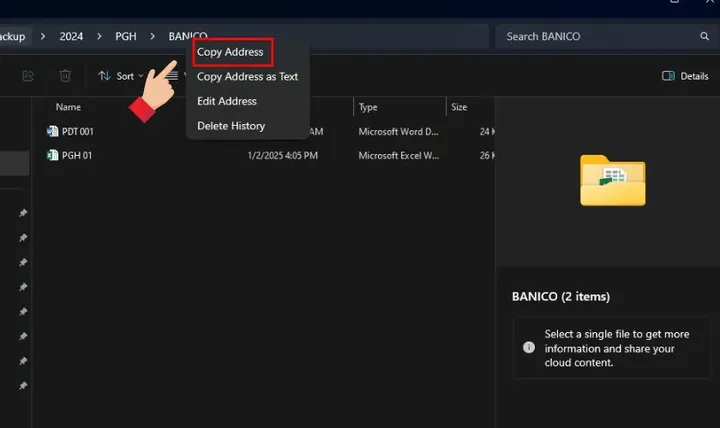This screenshot has height=428, width=720.
Task: Toggle the Details pane button
Action: (x=685, y=76)
